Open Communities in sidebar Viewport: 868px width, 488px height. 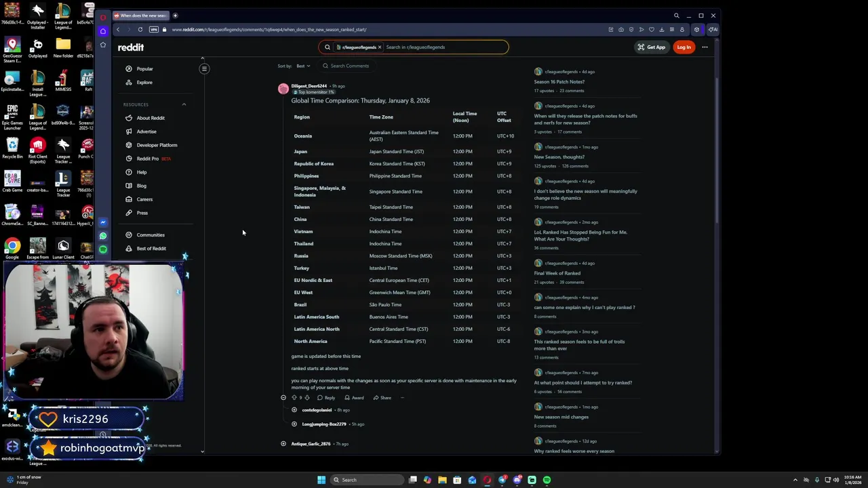coord(145,235)
